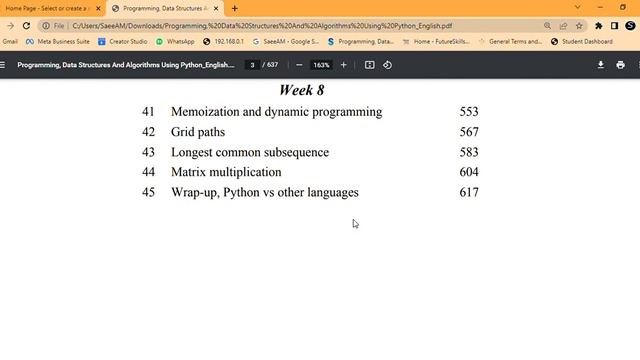This screenshot has height=360, width=640.
Task: Click the 'Matrix multiplication' entry
Action: (226, 172)
